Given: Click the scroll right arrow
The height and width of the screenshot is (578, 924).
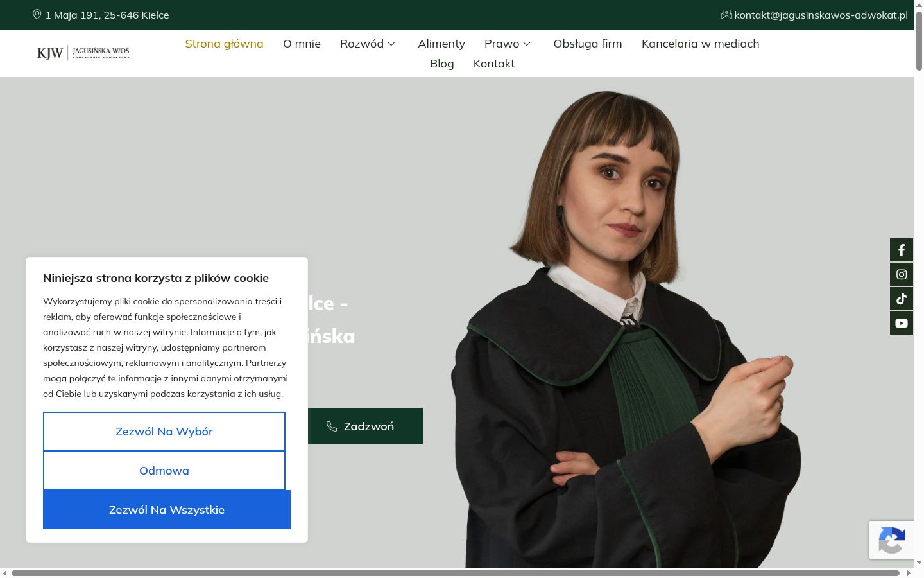Looking at the screenshot, I should pos(909,573).
